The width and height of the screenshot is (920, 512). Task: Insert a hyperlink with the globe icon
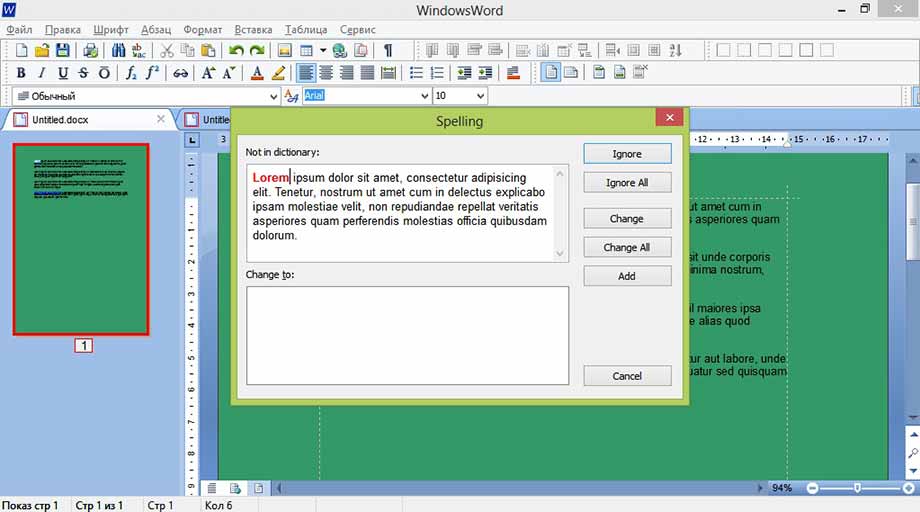click(x=340, y=50)
